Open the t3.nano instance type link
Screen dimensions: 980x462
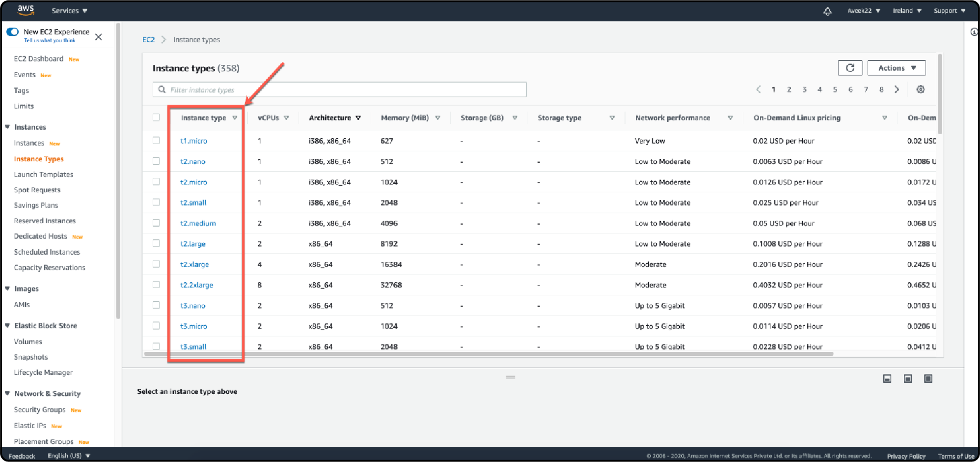click(x=192, y=306)
